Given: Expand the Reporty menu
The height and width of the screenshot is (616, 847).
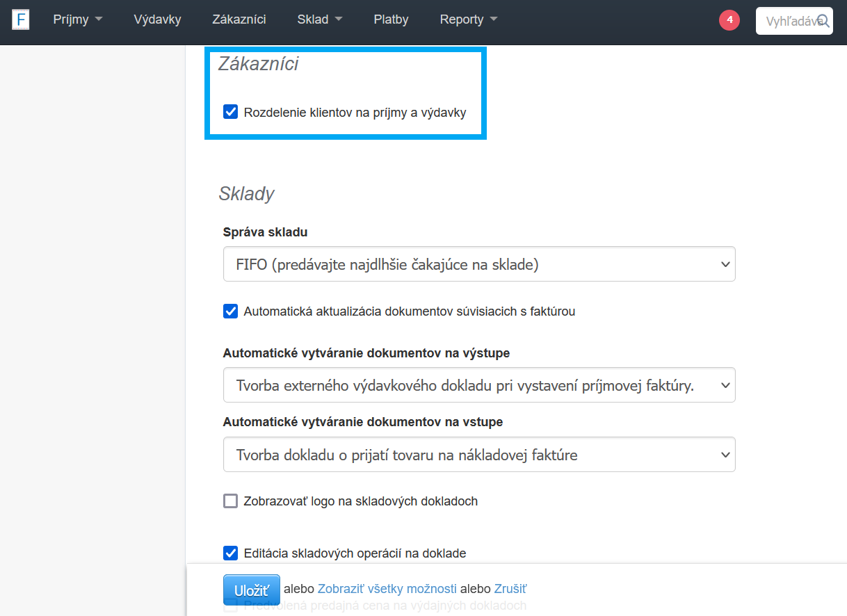Looking at the screenshot, I should [x=469, y=19].
